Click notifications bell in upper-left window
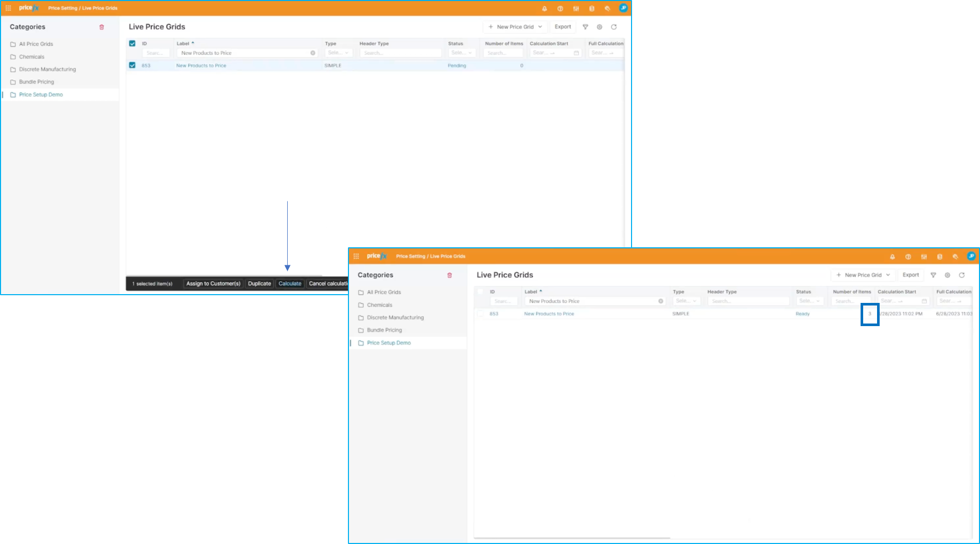 coord(545,9)
